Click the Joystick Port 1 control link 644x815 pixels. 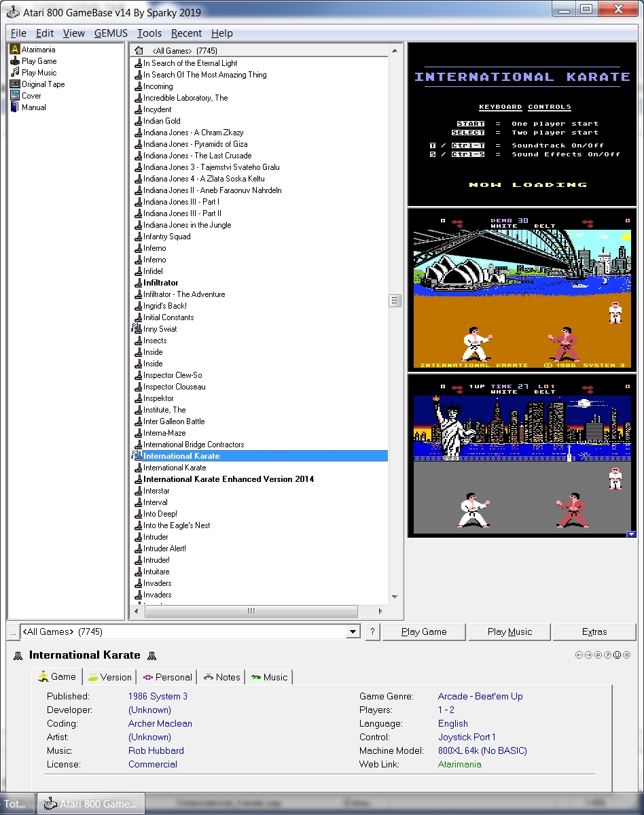pos(467,737)
